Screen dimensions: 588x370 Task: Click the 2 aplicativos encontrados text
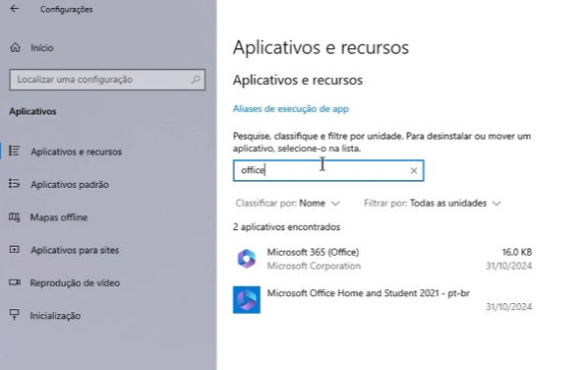(286, 227)
